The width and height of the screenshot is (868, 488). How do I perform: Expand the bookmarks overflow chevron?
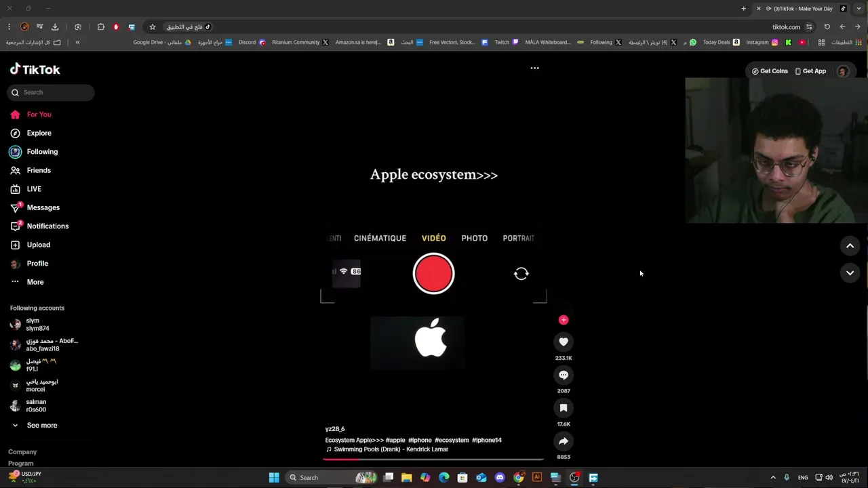[x=77, y=42]
